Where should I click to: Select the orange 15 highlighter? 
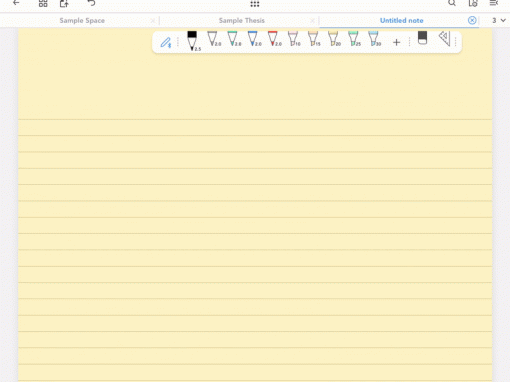pyautogui.click(x=314, y=39)
